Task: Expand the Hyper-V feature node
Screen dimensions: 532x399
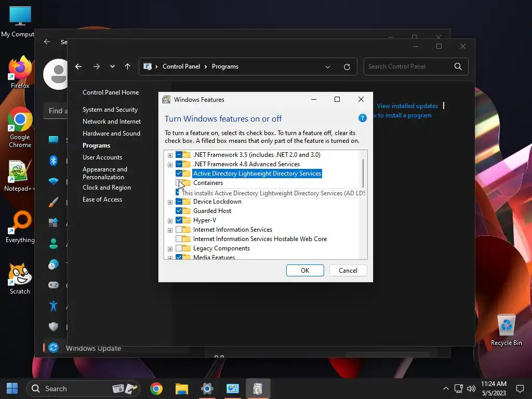Action: pos(170,221)
